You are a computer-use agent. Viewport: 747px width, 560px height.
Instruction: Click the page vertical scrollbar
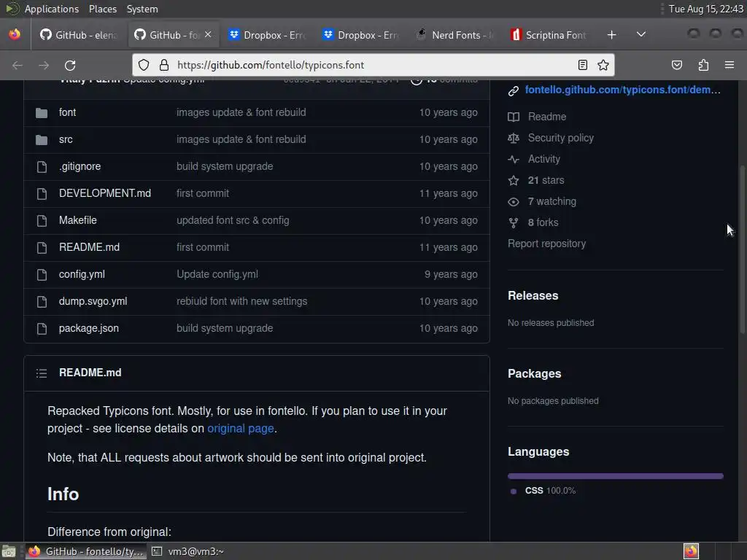(742, 249)
